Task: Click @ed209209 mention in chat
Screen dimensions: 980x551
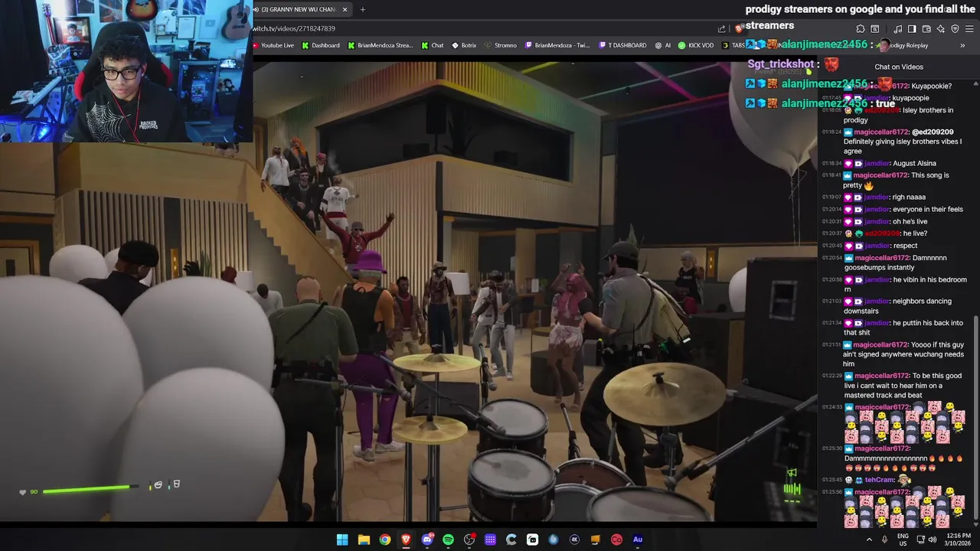Action: [933, 132]
